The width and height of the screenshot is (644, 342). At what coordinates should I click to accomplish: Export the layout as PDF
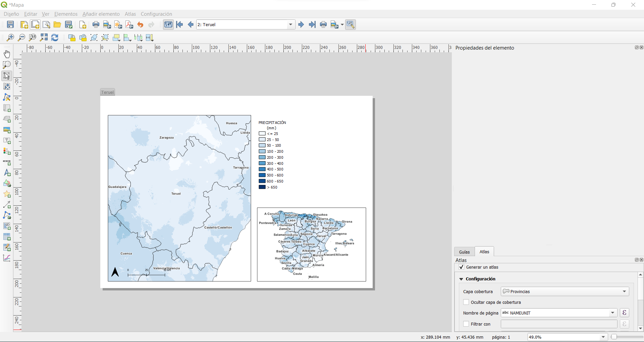[x=129, y=24]
